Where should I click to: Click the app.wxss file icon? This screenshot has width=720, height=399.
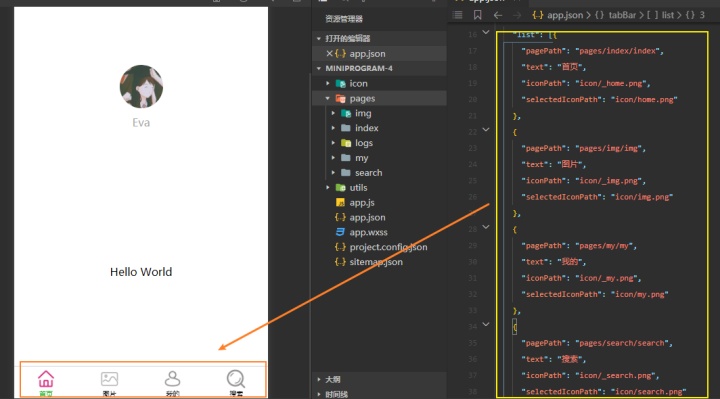coord(340,232)
